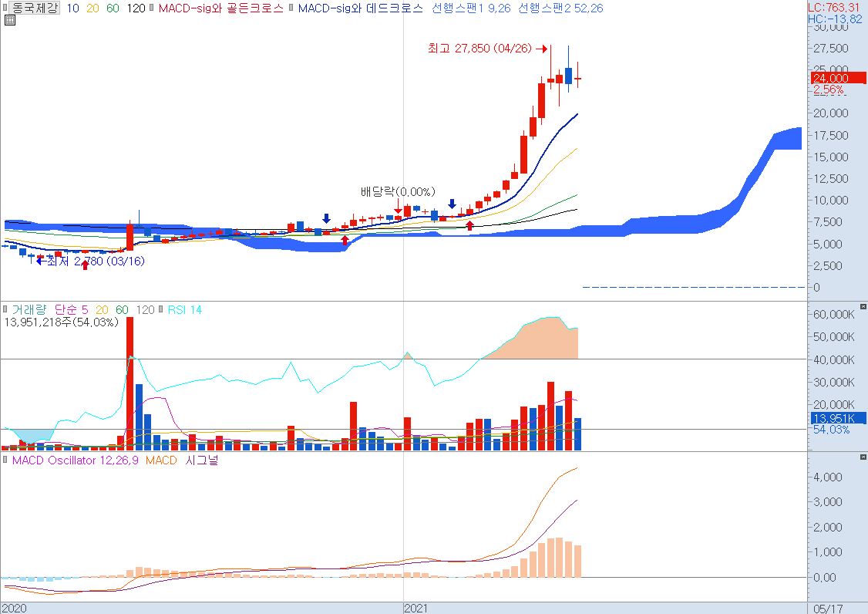Image resolution: width=868 pixels, height=614 pixels.
Task: Open the grid icon below 동국제강
Action: (x=10, y=21)
